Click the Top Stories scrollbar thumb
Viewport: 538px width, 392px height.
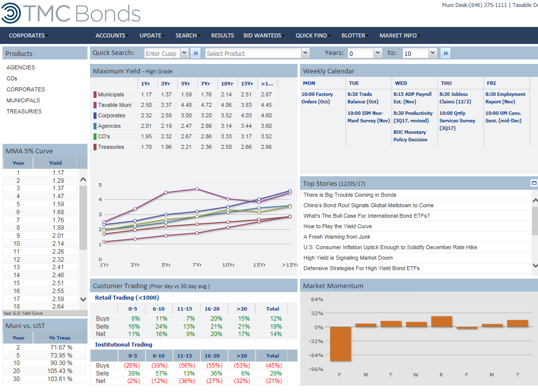pos(535,221)
